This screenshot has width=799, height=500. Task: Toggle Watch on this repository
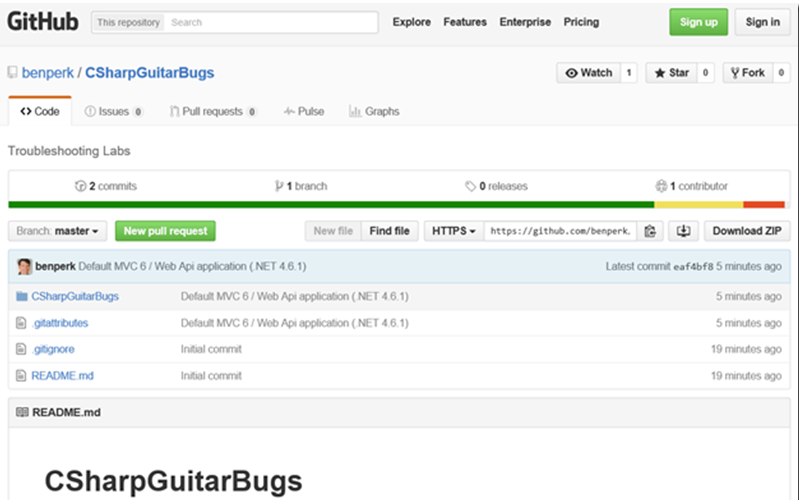pyautogui.click(x=588, y=73)
